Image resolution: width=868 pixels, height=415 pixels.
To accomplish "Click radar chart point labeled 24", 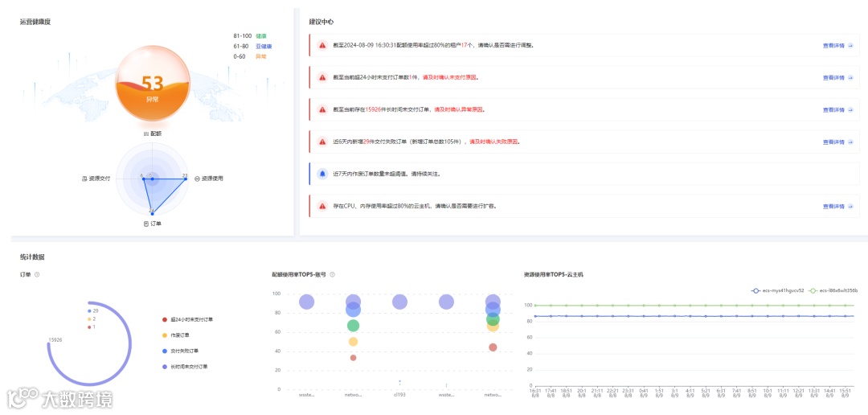I will [152, 213].
